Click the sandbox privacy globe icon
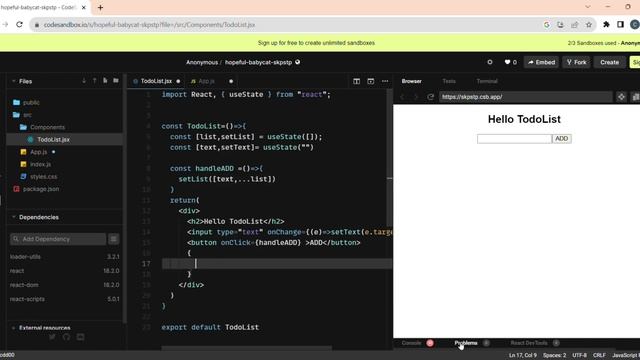Viewport: 640px width, 360px height. [x=298, y=62]
